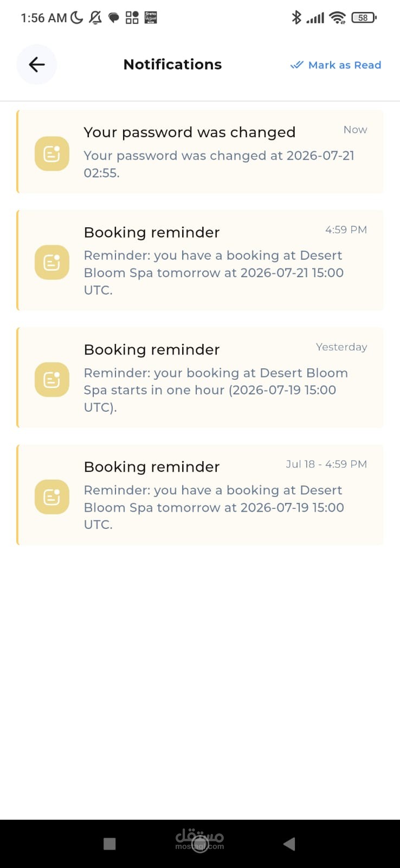Open the 'Your password was changed' notification title
The image size is (400, 868).
click(x=190, y=132)
